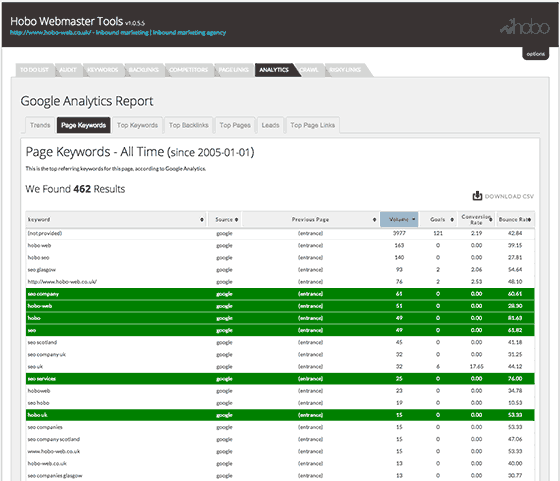Switch to the Keywords main tab
The height and width of the screenshot is (481, 560).
102,70
